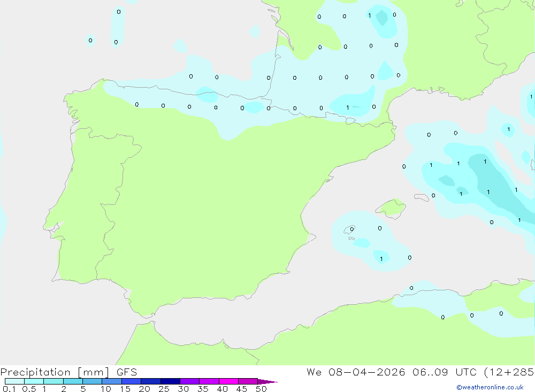Select the 0.5–1 mm light cyan legend swatch

pos(34,381)
